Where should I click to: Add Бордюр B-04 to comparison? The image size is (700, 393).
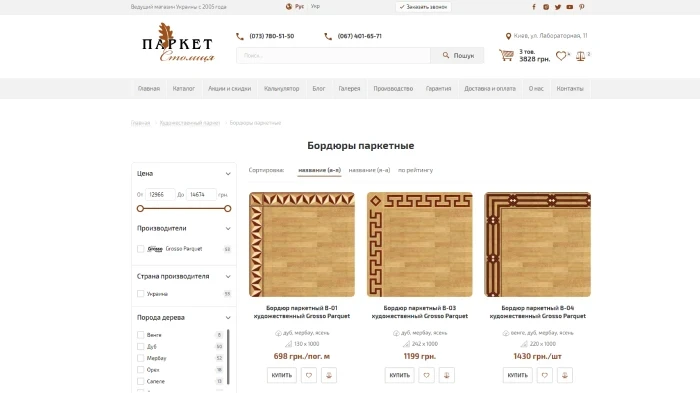click(x=565, y=375)
